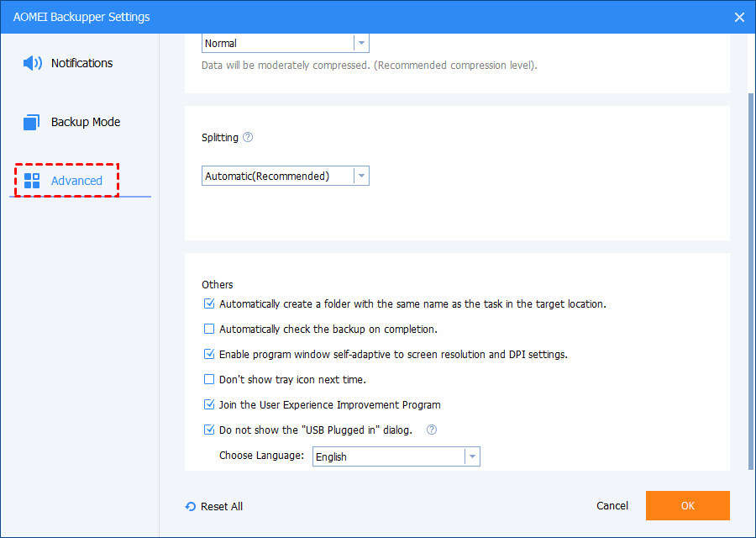Click the Cancel button

pyautogui.click(x=612, y=505)
